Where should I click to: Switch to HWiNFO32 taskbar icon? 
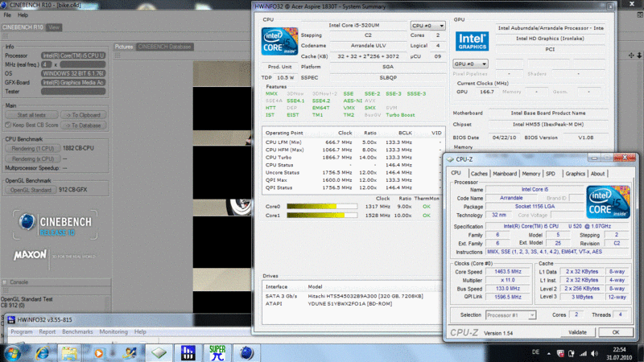click(x=188, y=353)
